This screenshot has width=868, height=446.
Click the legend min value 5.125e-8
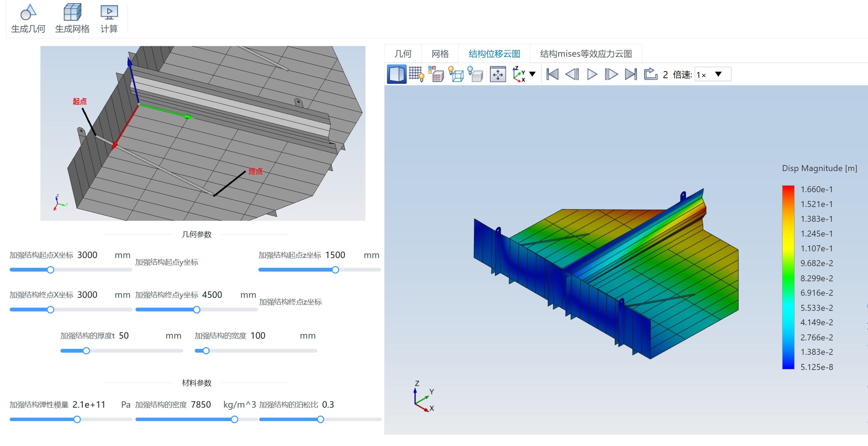[817, 367]
